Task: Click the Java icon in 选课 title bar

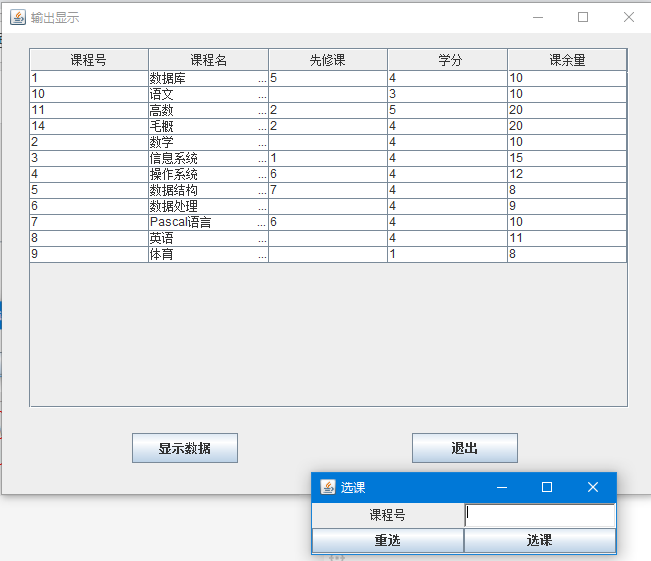Action: click(x=328, y=487)
